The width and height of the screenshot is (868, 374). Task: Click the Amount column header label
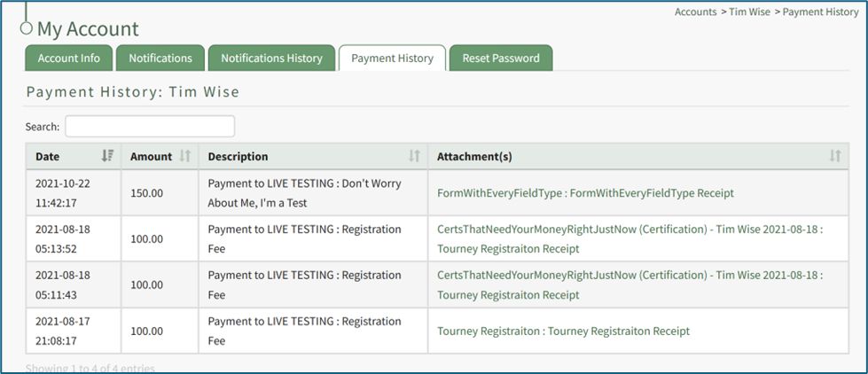tap(151, 156)
